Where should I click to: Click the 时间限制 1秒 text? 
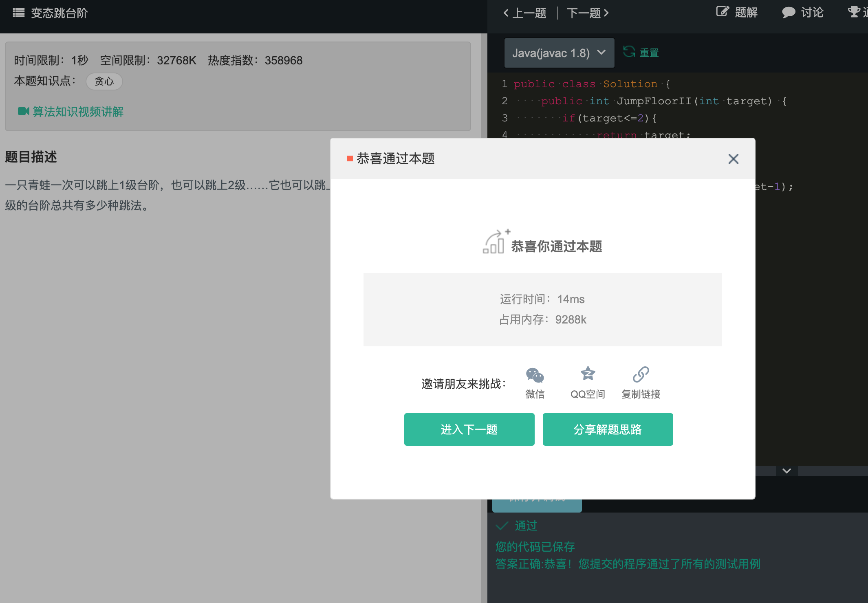click(51, 61)
